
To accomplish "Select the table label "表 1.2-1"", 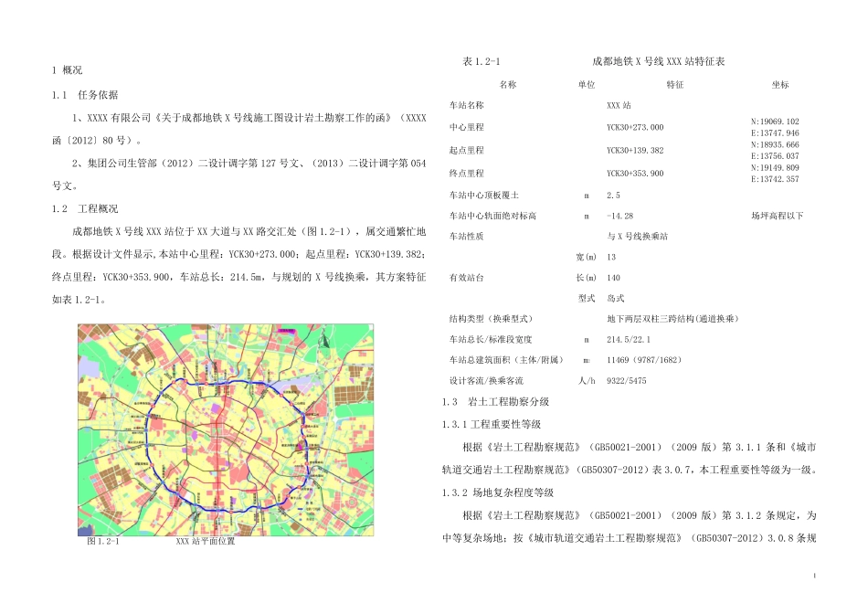I will (x=481, y=61).
